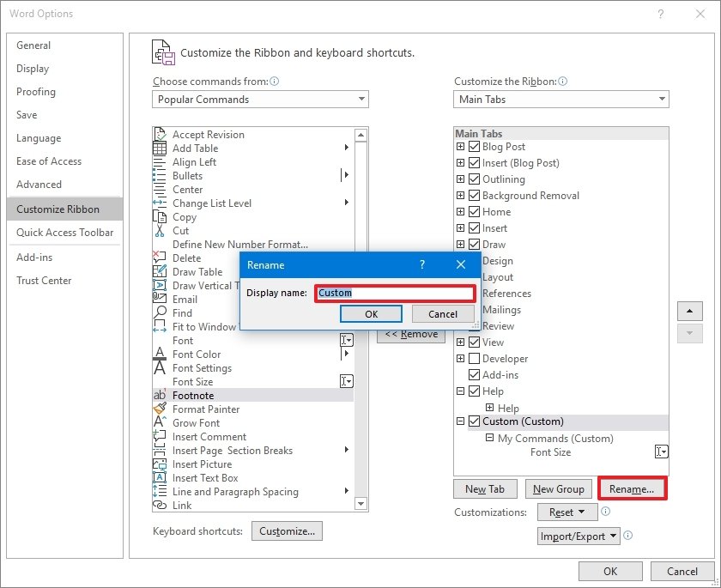Expand the Blog Post tree node
This screenshot has width=721, height=588.
click(460, 147)
